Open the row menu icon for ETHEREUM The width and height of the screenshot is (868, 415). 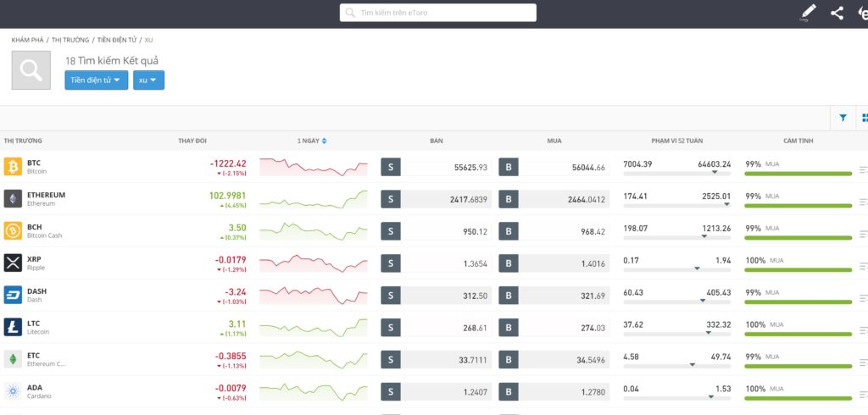(864, 202)
